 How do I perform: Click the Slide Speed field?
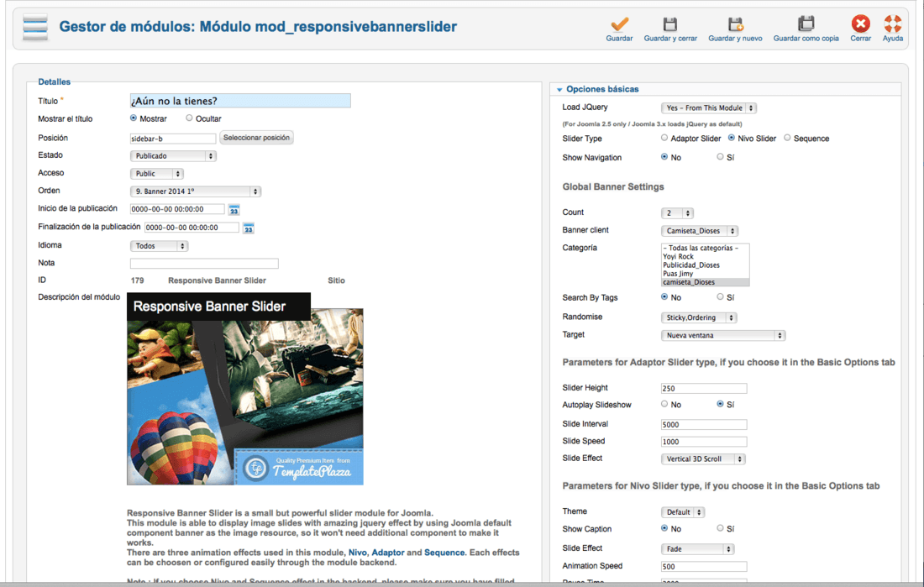pyautogui.click(x=704, y=442)
